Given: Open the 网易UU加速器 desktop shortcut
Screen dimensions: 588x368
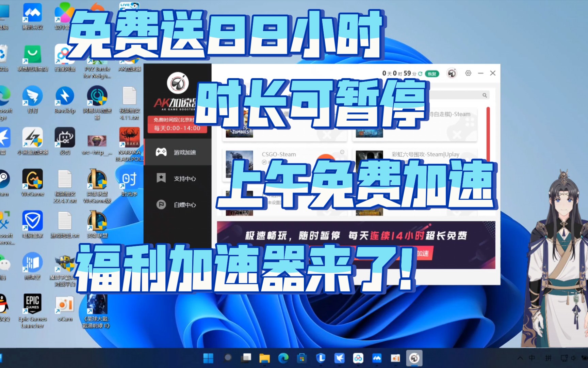Looking at the screenshot, I should click(x=97, y=102).
